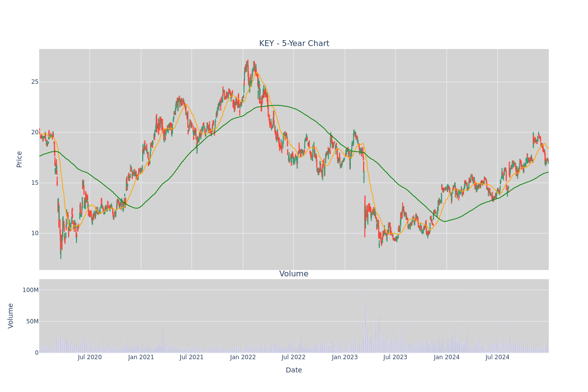Click the 'Jan 2021' date tick label

pyautogui.click(x=141, y=357)
